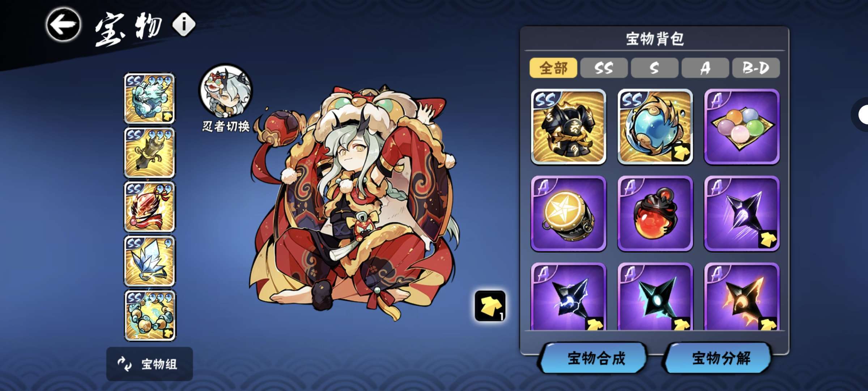Pick the SS black armor from backpack

pyautogui.click(x=568, y=127)
